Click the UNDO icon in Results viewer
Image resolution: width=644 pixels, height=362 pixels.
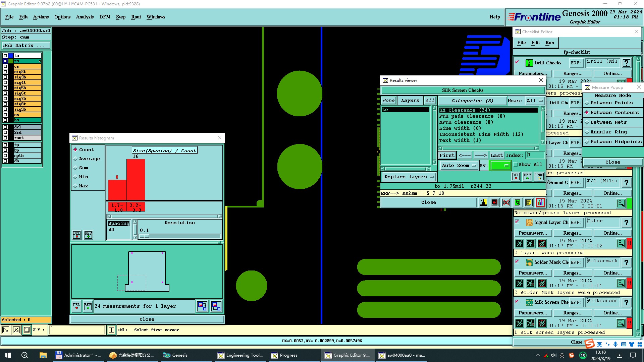tap(539, 177)
